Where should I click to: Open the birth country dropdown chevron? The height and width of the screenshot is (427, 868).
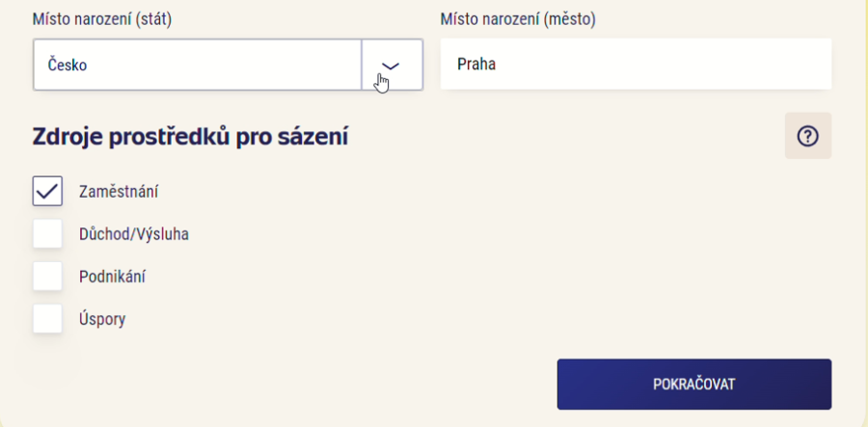pyautogui.click(x=391, y=66)
